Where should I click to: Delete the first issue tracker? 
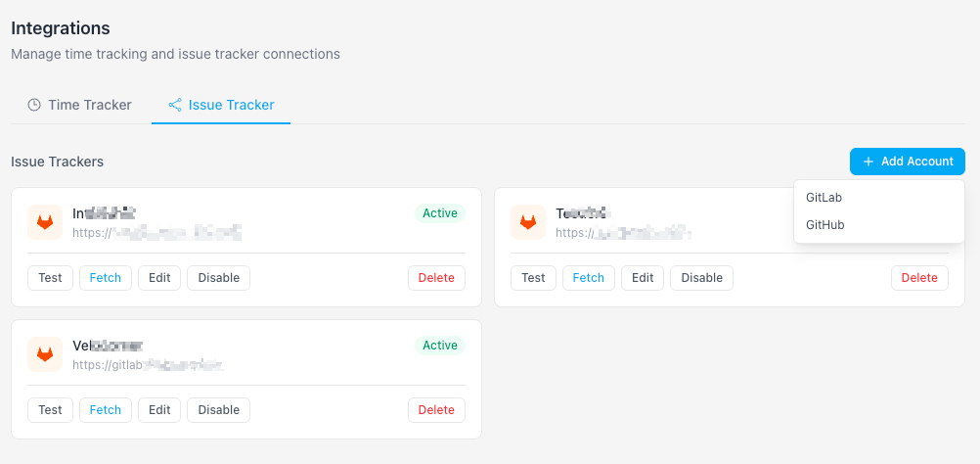click(x=436, y=278)
